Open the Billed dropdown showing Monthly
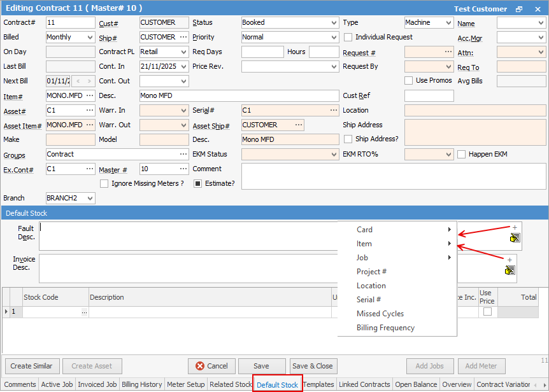The height and width of the screenshot is (392, 549). [x=90, y=37]
